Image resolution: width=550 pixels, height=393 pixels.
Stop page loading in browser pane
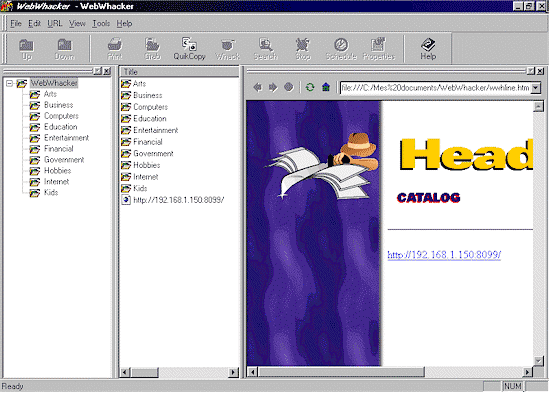coord(289,87)
